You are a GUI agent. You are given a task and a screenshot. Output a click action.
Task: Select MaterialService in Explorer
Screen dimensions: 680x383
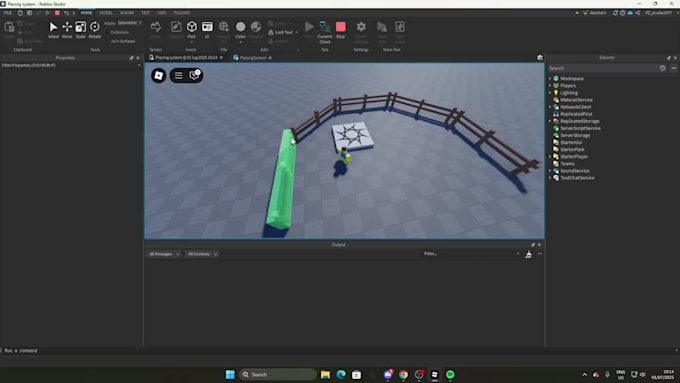(576, 100)
